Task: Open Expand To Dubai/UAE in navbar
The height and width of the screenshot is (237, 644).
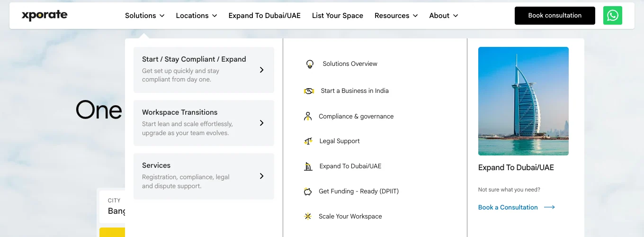Action: tap(265, 16)
